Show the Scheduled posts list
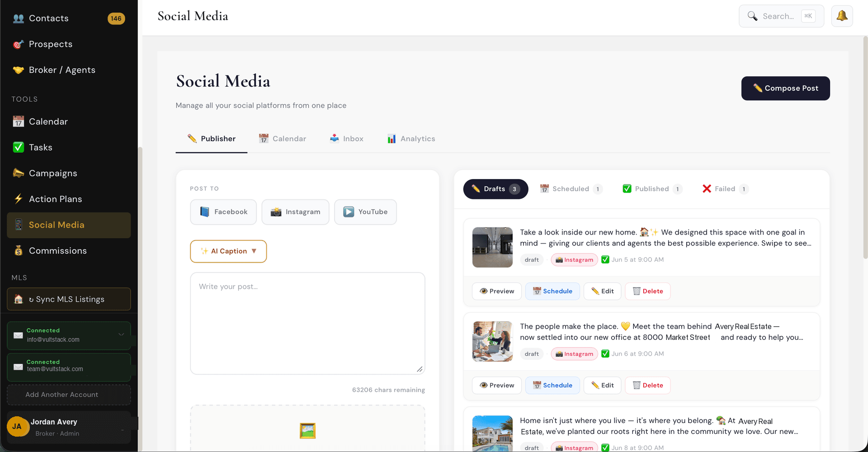This screenshot has height=452, width=868. [571, 189]
